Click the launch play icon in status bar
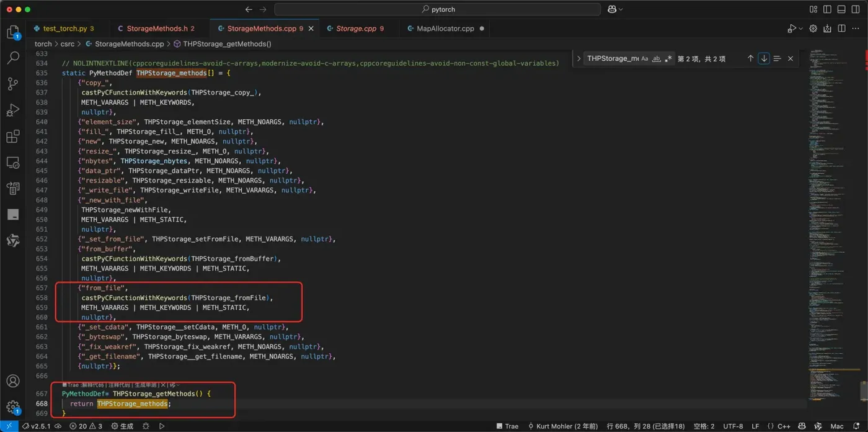Screen dimensions: 868x432 [x=162, y=426]
